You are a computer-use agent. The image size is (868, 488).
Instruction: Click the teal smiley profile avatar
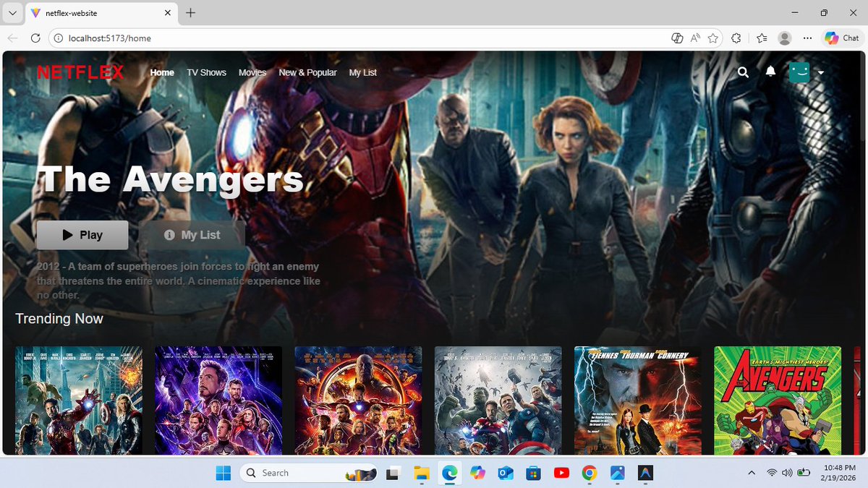[799, 72]
